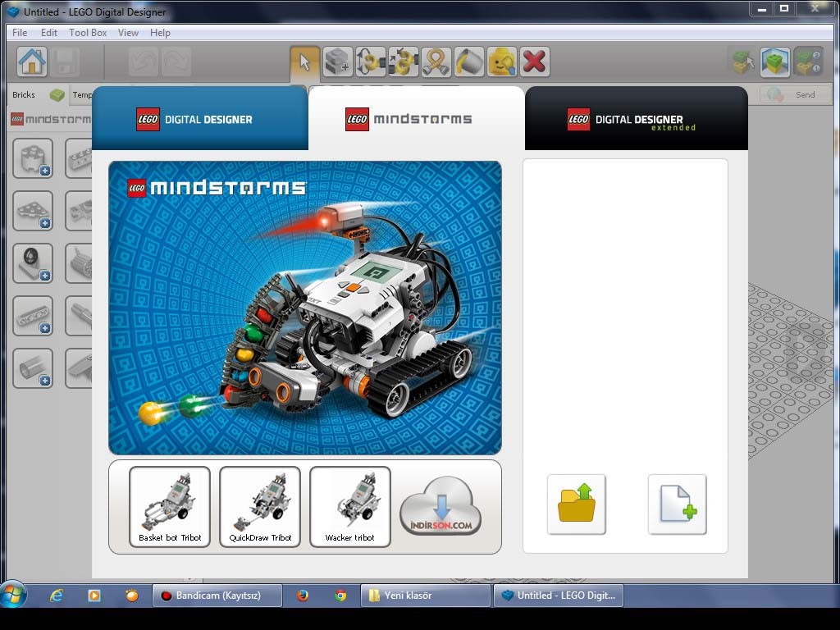Launch Internet Explorer from the taskbar
The width and height of the screenshot is (840, 630).
tap(57, 596)
